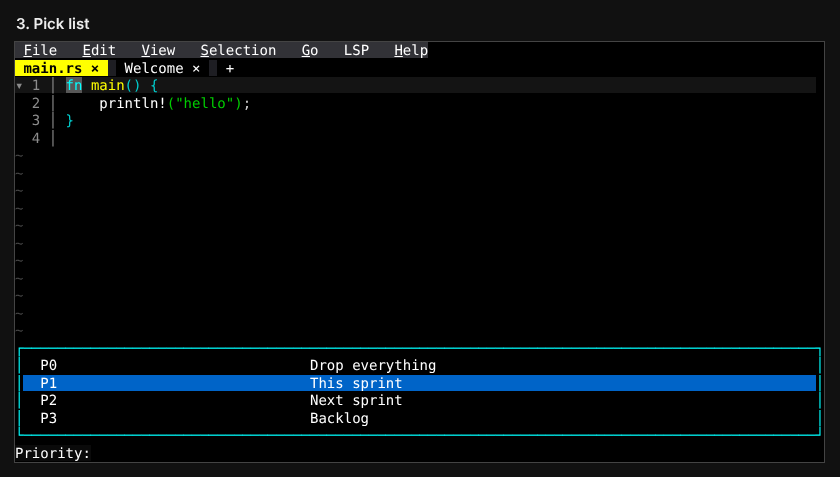This screenshot has height=477, width=840.
Task: Select P0 Drop everything entry
Action: pyautogui.click(x=419, y=366)
